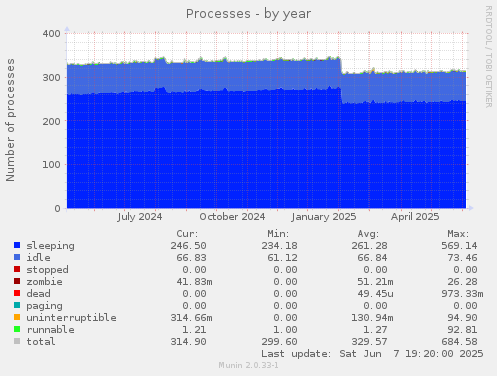Image resolution: width=497 pixels, height=376 pixels.
Task: Click idle min value 61.12
Action: (282, 258)
